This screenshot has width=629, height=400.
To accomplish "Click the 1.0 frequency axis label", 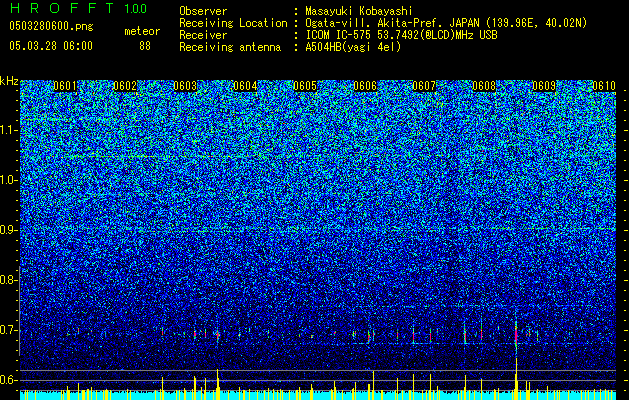I will click(8, 180).
